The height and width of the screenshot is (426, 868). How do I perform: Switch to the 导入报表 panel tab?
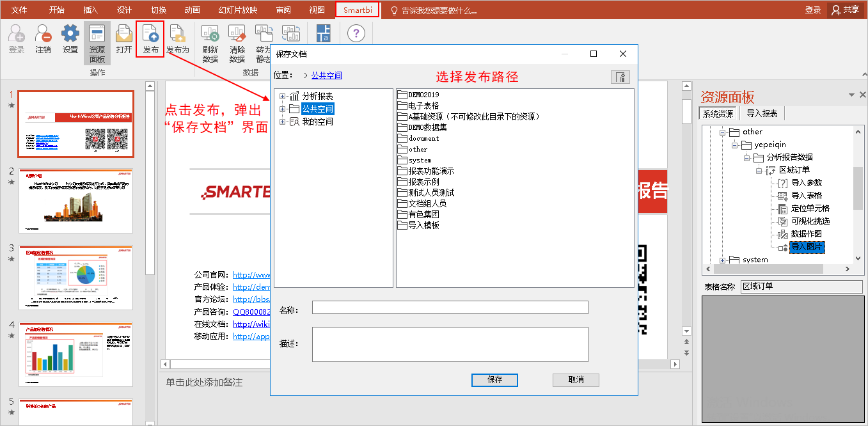(762, 114)
